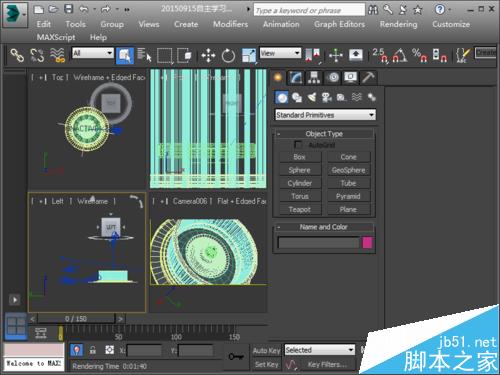This screenshot has width=500, height=375.
Task: Select the Space Warps category icon
Action: (356, 98)
